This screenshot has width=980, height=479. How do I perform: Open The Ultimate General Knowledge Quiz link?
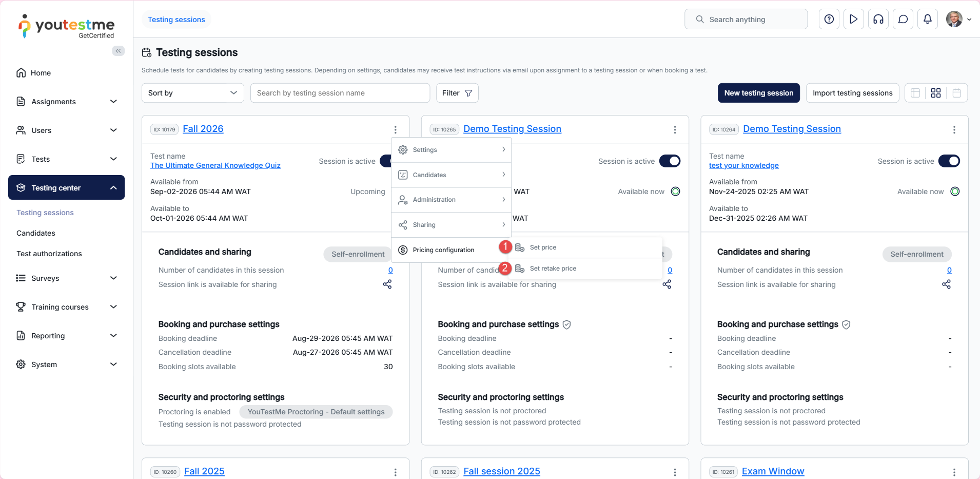tap(215, 165)
